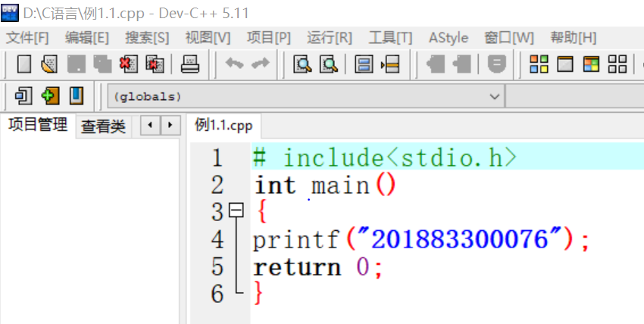Open the AStyle menu

pyautogui.click(x=449, y=38)
